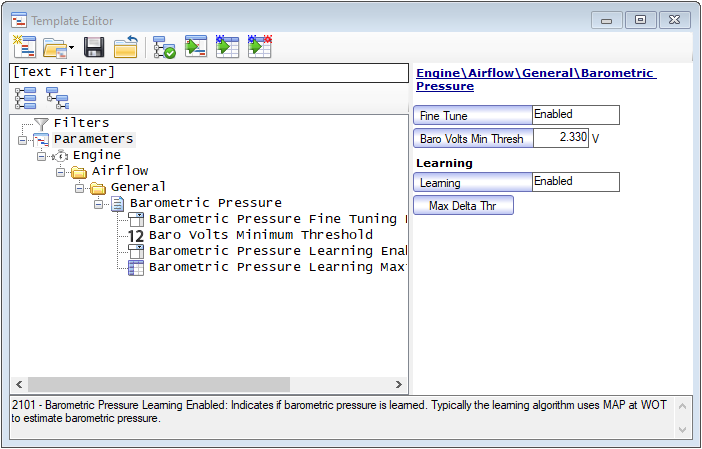Click the tree with green checkmark icon
Screen dimensions: 702x449
[x=164, y=47]
